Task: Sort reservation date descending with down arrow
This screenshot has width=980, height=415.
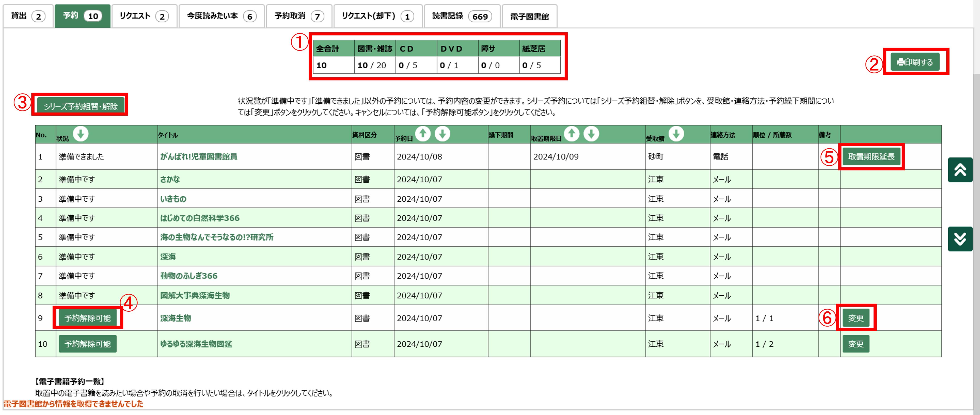Action: click(442, 133)
